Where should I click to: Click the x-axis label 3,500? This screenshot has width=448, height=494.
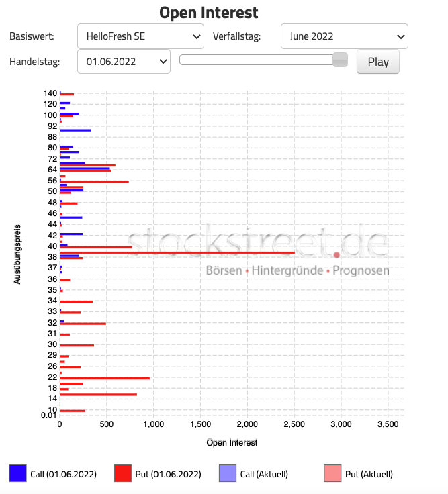388,424
